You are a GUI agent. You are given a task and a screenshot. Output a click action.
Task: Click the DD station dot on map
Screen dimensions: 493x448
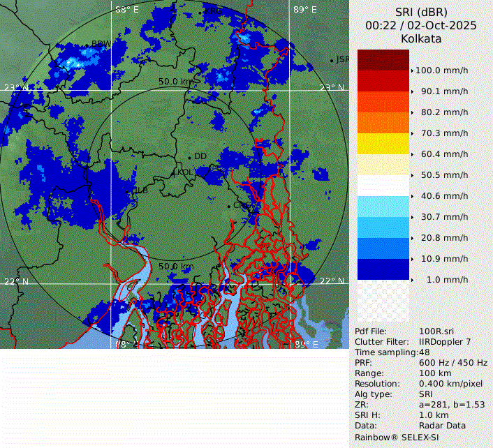click(189, 156)
